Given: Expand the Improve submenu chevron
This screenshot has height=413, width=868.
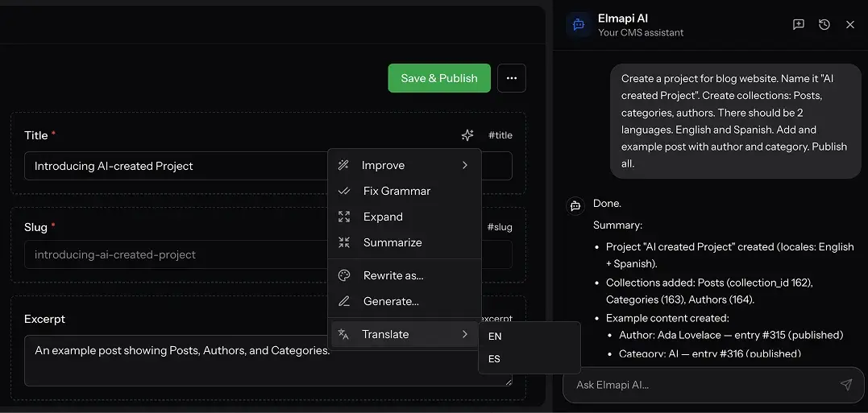Looking at the screenshot, I should point(464,165).
